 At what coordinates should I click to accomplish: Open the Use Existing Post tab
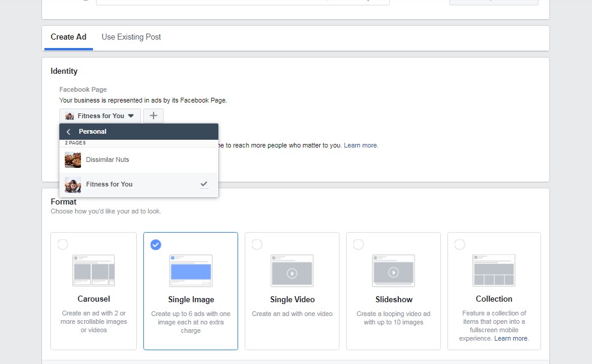point(131,37)
